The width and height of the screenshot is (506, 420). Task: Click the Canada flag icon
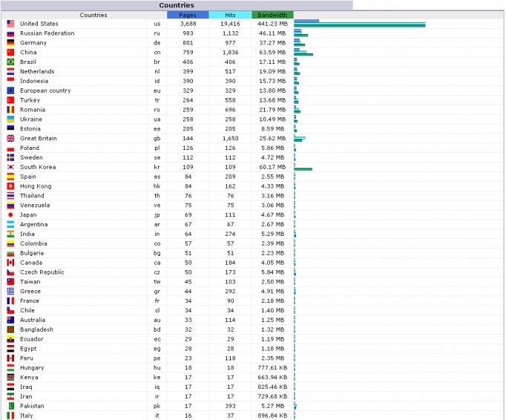point(10,263)
